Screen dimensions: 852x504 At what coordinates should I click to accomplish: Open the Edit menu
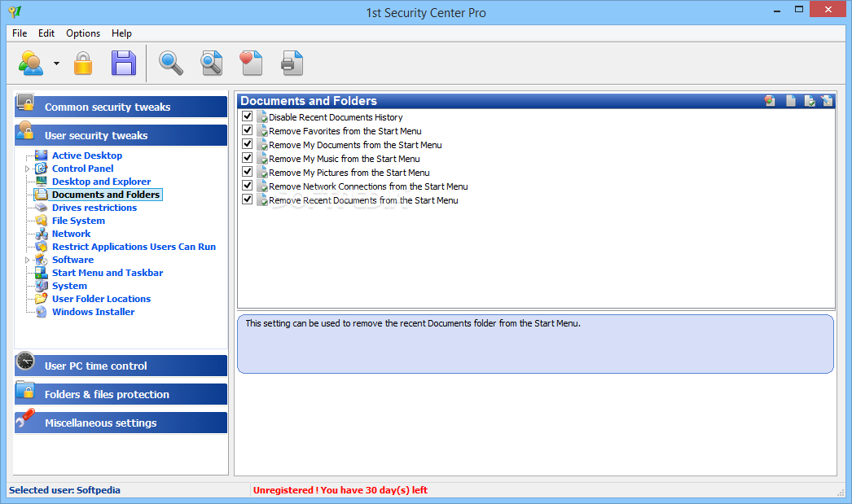(46, 33)
